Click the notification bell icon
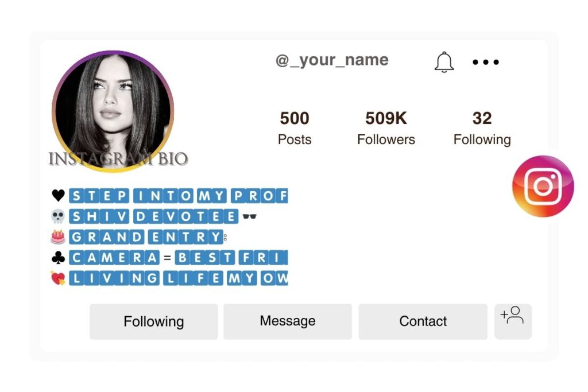Screen dimensions: 588x392 (443, 61)
